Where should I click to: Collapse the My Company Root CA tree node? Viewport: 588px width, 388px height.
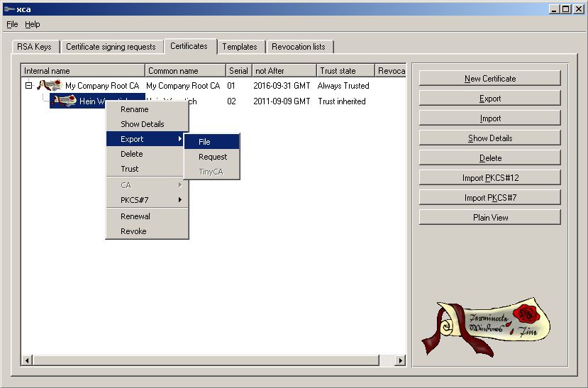(x=28, y=86)
